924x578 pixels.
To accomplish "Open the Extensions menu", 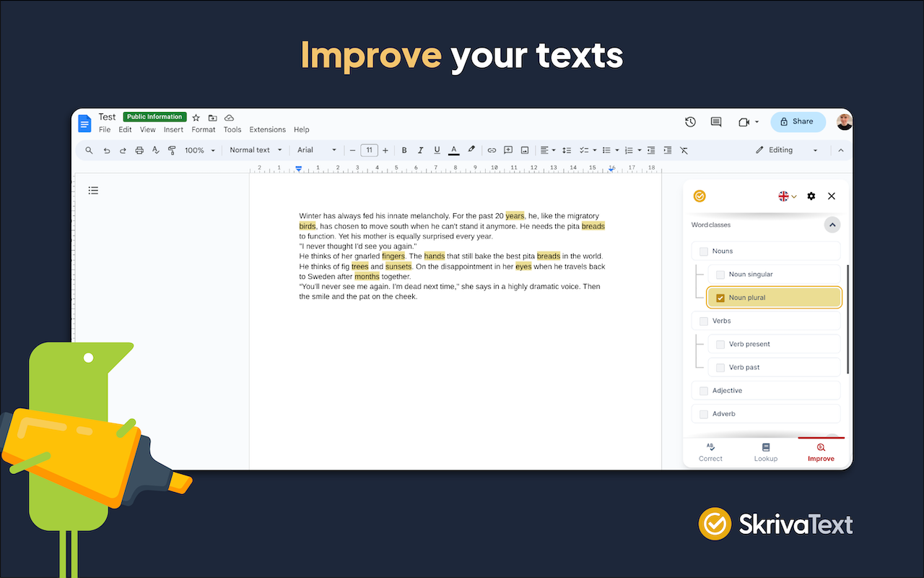I will (x=268, y=130).
